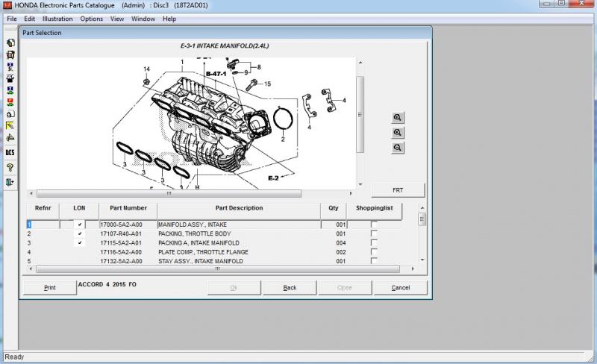Click the Back button
This screenshot has height=364, width=597.
click(290, 287)
